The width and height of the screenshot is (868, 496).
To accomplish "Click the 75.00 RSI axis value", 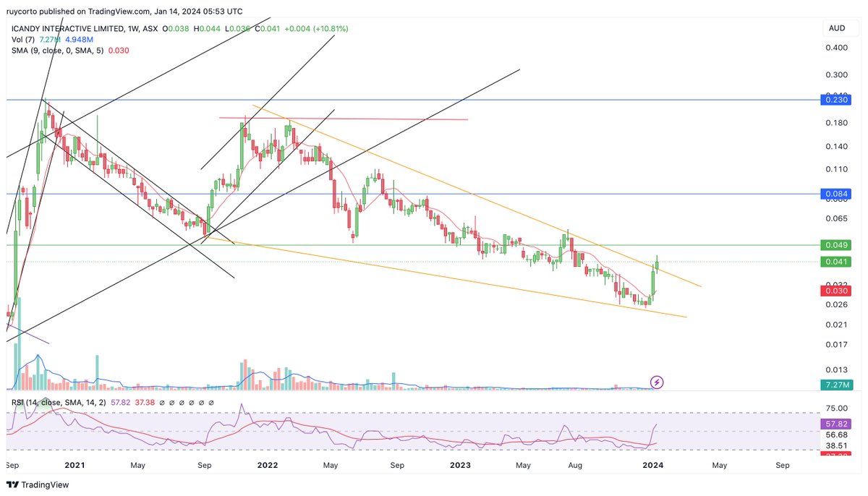I will (x=835, y=408).
